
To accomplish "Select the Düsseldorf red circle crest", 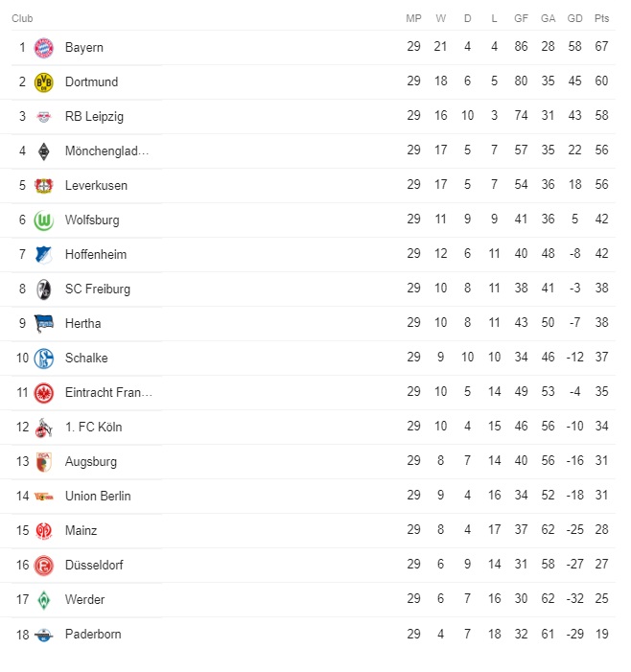I will tap(44, 566).
